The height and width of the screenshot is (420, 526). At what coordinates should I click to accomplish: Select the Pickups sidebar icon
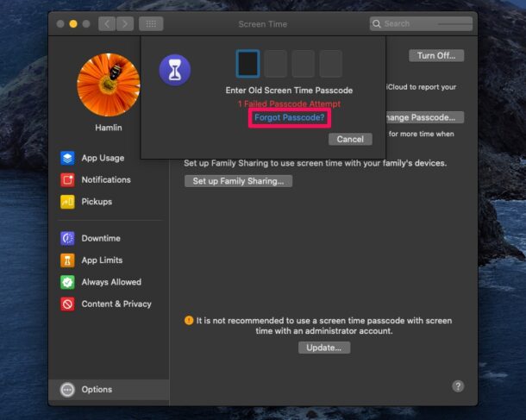(67, 202)
